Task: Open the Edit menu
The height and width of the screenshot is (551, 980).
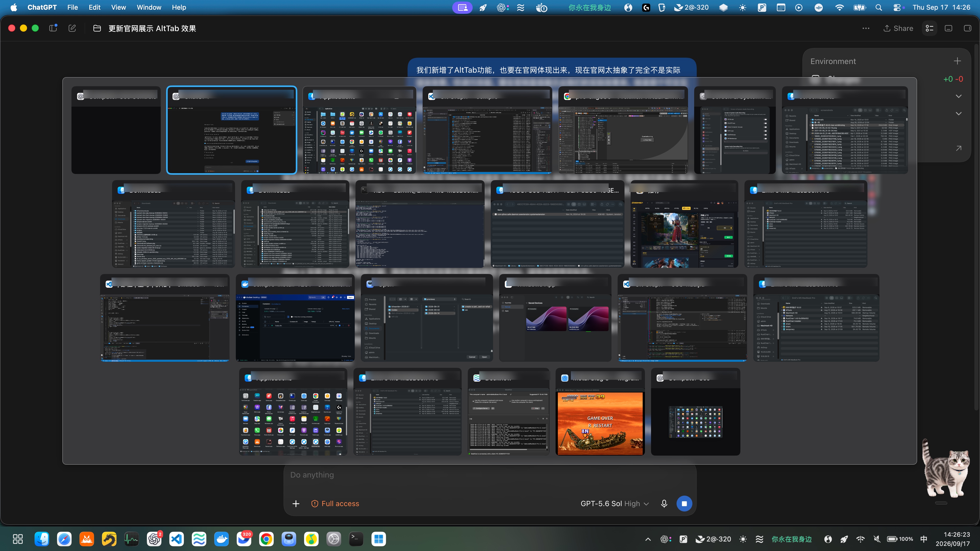Action: click(x=94, y=7)
